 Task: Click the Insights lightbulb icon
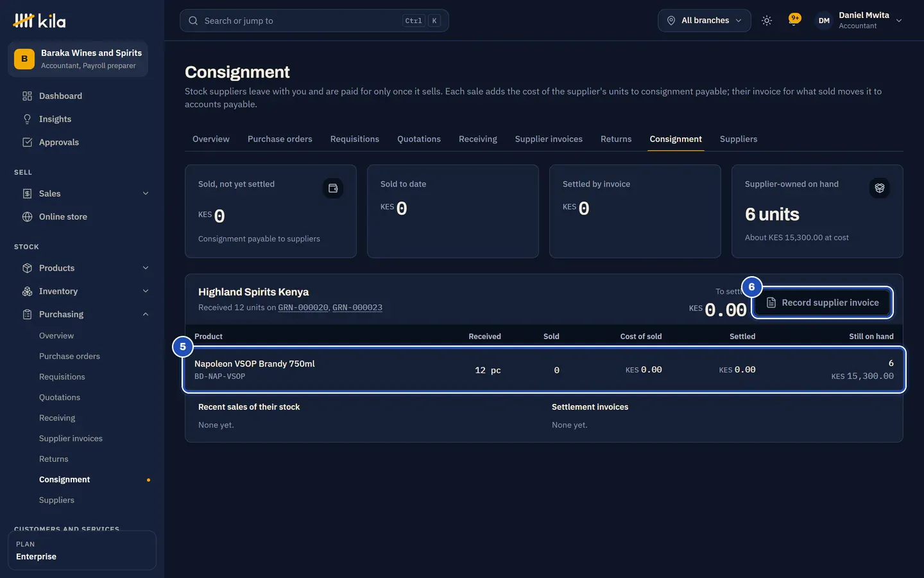(27, 119)
